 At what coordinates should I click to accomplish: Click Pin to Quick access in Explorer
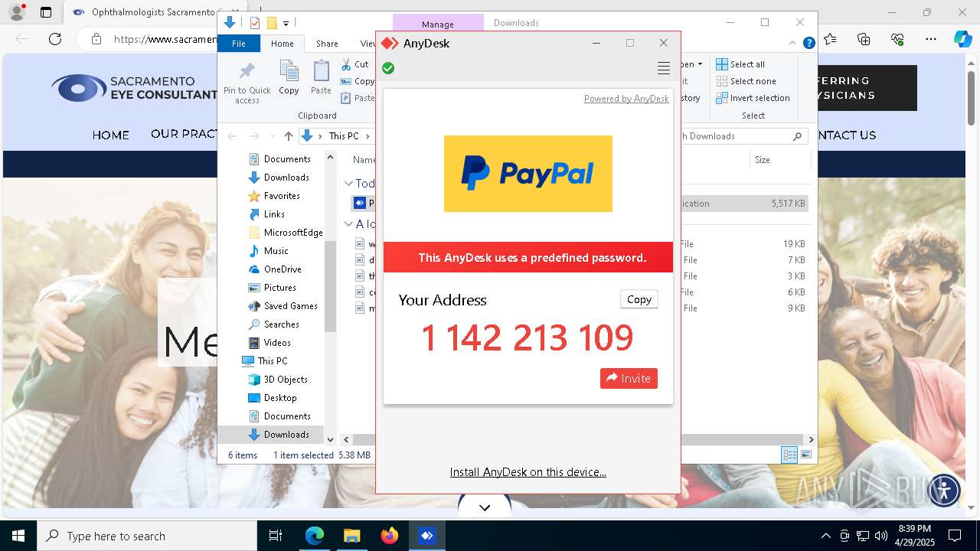(247, 83)
